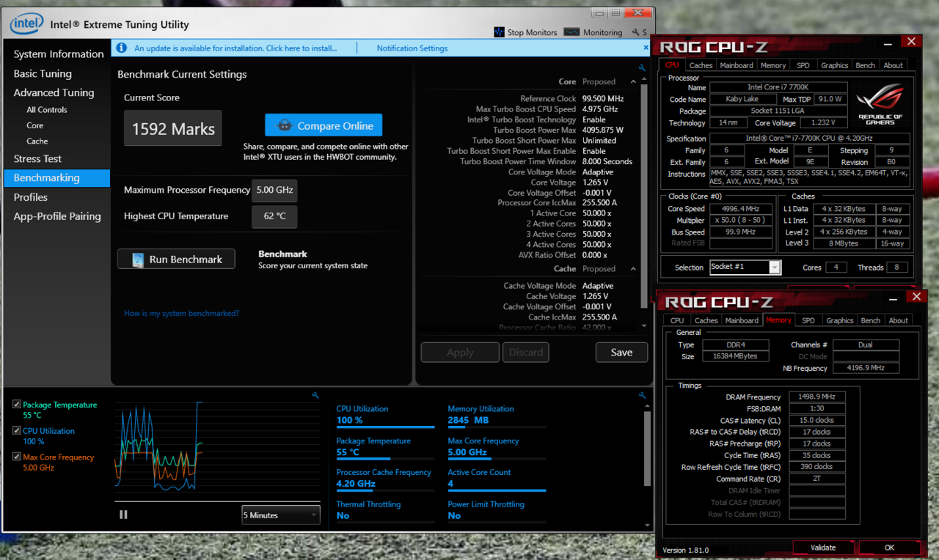Open Profiles in the sidebar

pos(30,197)
